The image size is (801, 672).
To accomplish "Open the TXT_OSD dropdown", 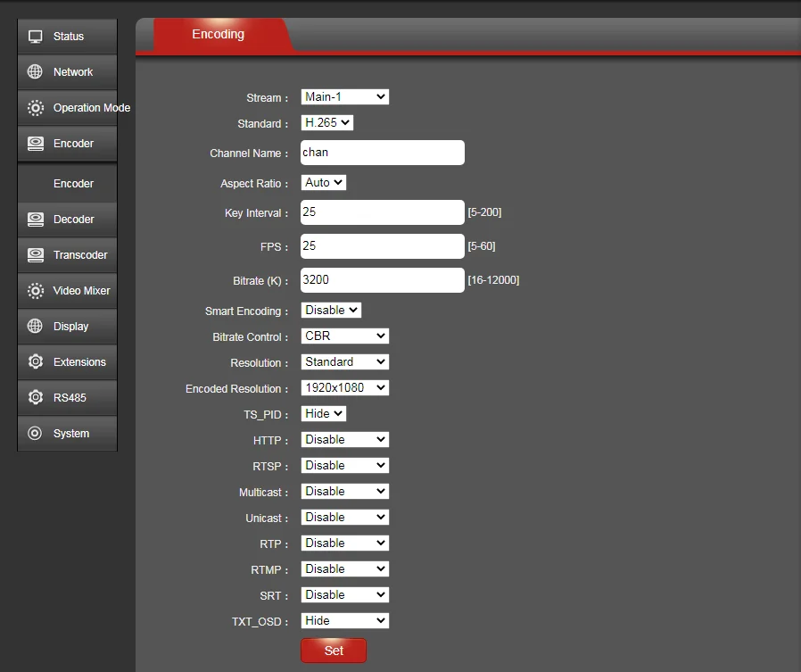I will pos(344,620).
